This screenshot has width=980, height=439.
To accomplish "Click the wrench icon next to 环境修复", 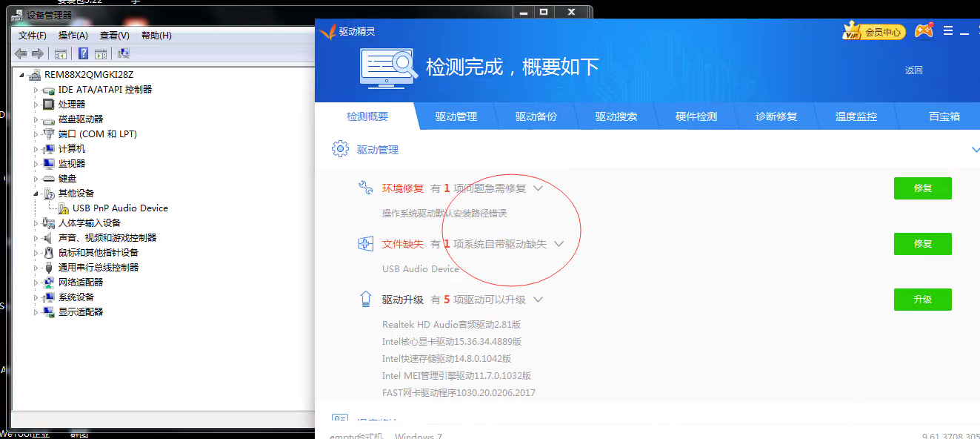I will [365, 188].
